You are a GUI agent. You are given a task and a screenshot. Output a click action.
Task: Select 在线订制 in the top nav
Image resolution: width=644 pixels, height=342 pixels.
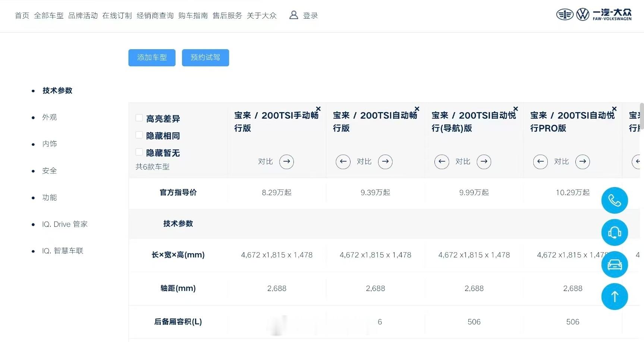point(117,16)
